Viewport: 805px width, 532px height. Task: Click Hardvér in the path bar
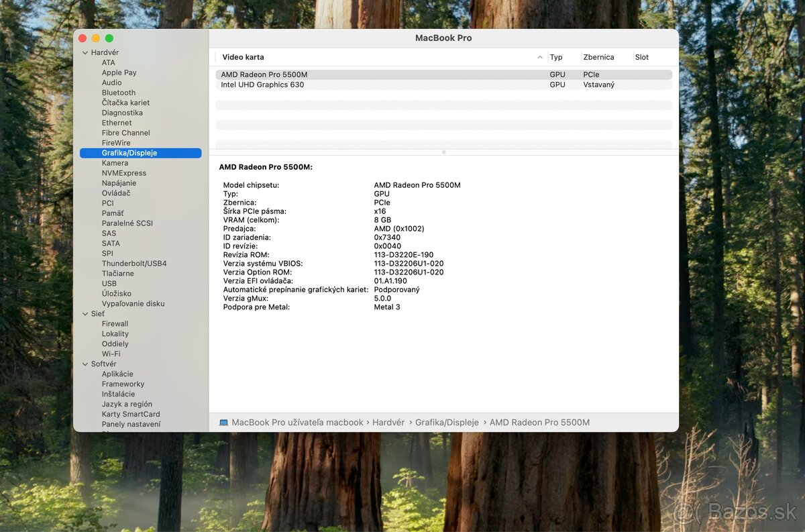coord(388,423)
